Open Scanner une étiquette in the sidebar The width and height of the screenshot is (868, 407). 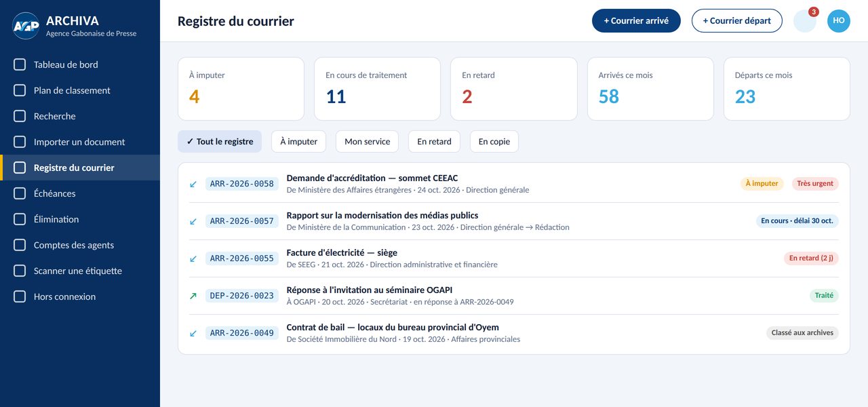click(x=80, y=271)
